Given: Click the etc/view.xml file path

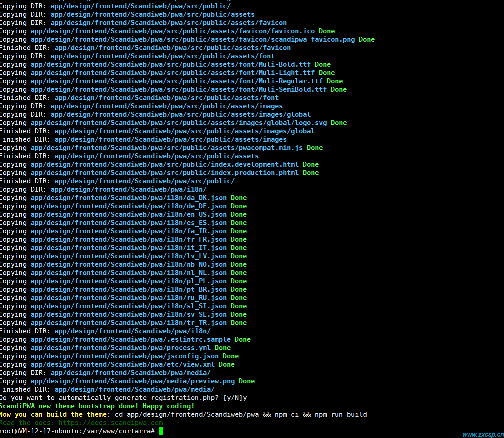Looking at the screenshot, I should tap(123, 364).
